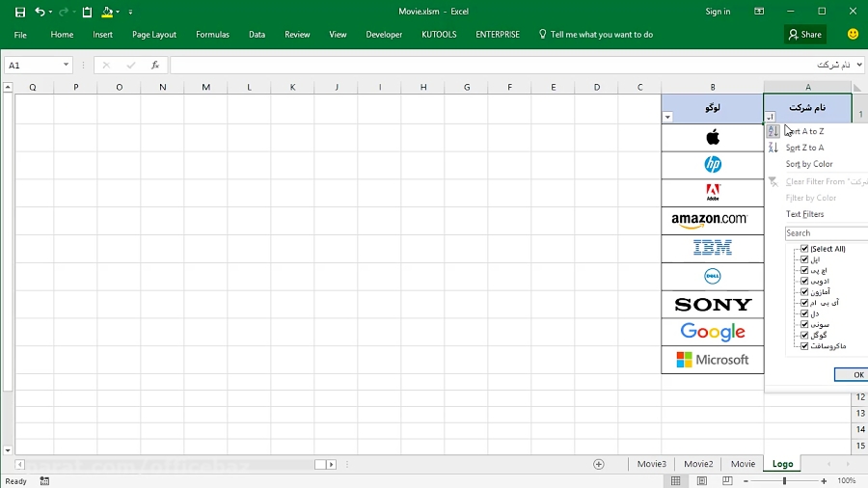
Task: Open Ribbon Display Options icon
Action: [759, 12]
